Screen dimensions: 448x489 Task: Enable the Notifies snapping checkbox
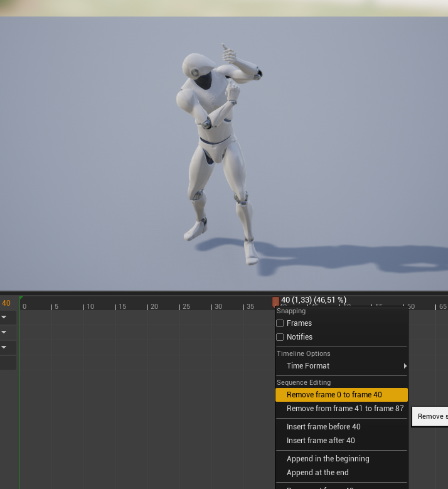[x=280, y=337]
